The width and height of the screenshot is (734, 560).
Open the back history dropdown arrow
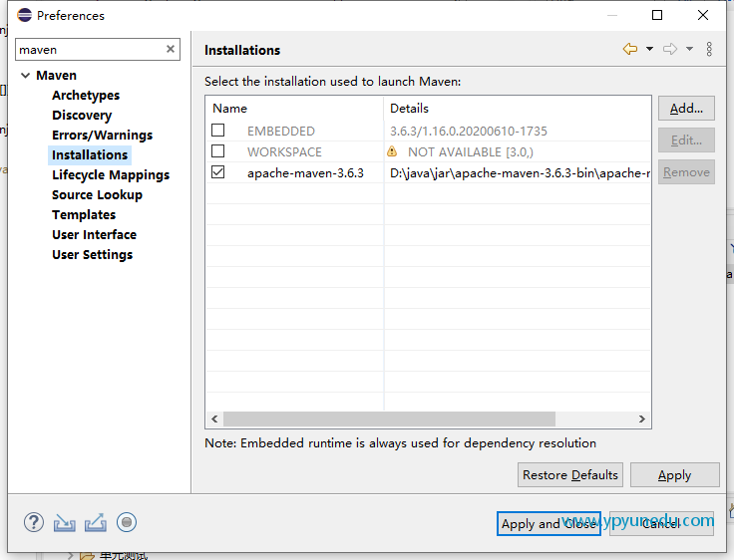click(650, 49)
